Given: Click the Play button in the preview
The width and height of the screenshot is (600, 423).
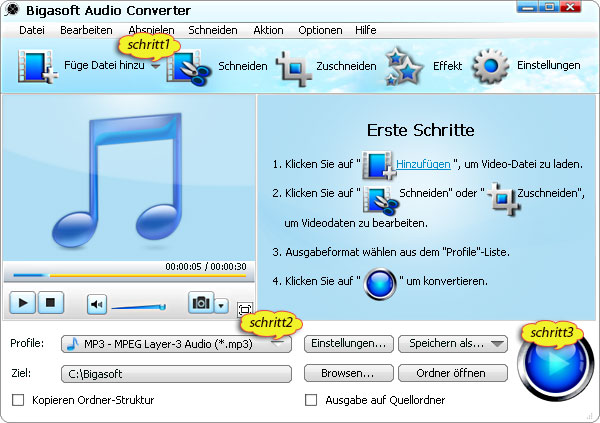Looking at the screenshot, I should click(x=23, y=303).
